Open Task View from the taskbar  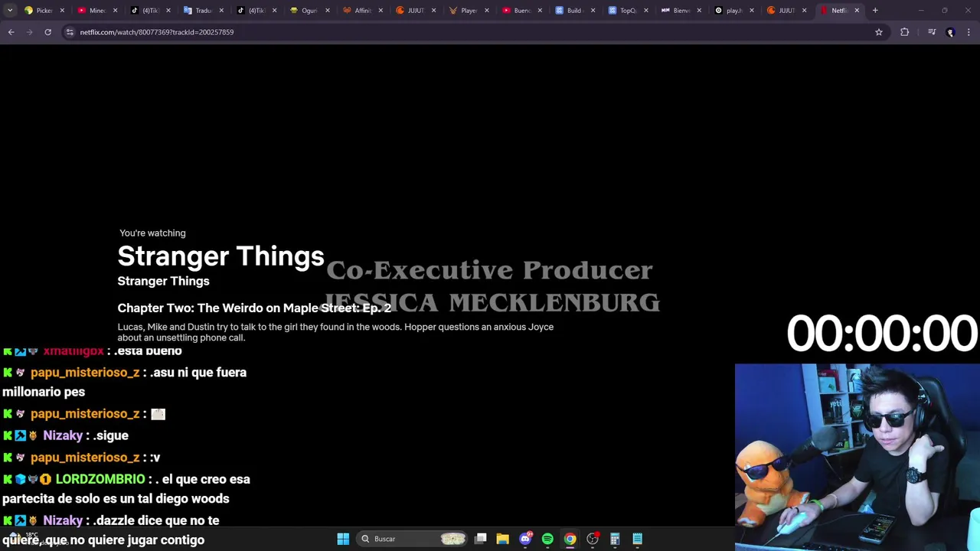481,539
